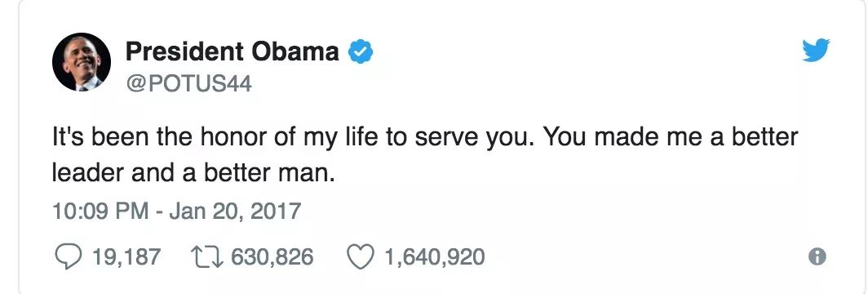Click the 'leader and a better man' line
This screenshot has height=294, width=868.
193,174
